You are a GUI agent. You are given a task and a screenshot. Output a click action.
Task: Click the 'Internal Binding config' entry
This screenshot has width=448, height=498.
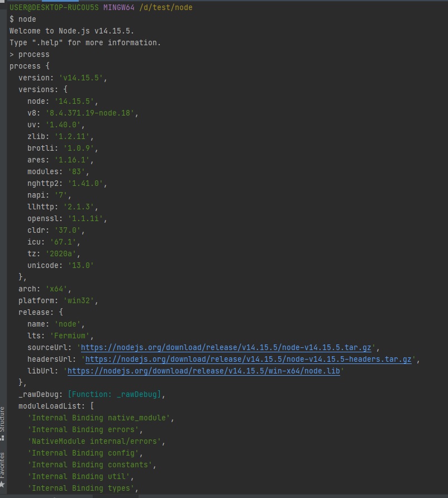coord(85,453)
